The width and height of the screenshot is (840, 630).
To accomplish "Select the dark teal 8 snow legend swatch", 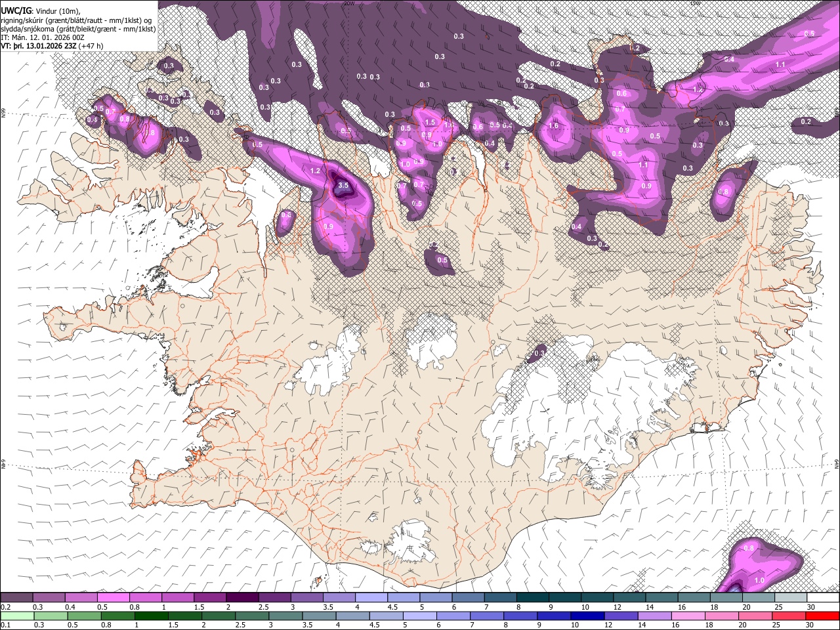I will 532,598.
